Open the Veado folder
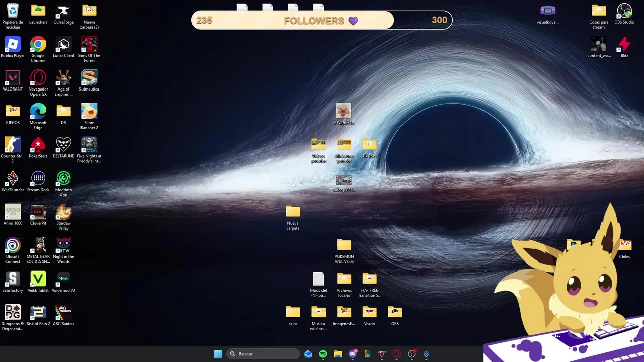The height and width of the screenshot is (362, 644). [x=369, y=312]
